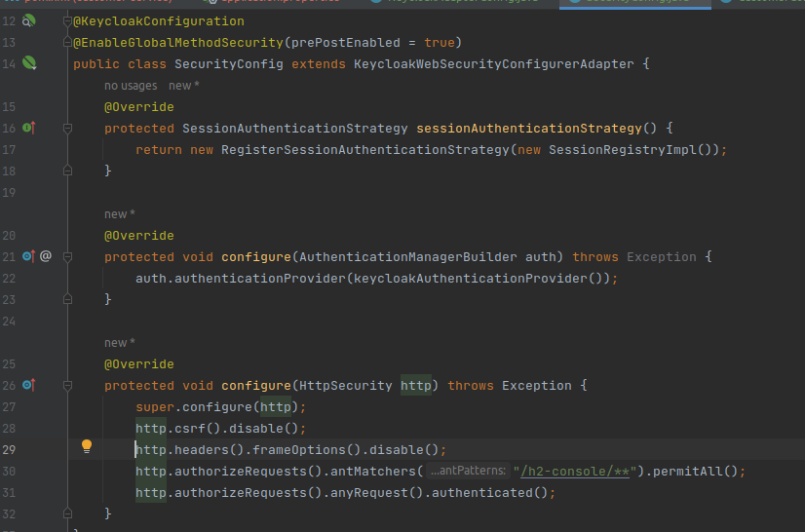Click the Spring bean gutter icon on line 14

click(29, 63)
